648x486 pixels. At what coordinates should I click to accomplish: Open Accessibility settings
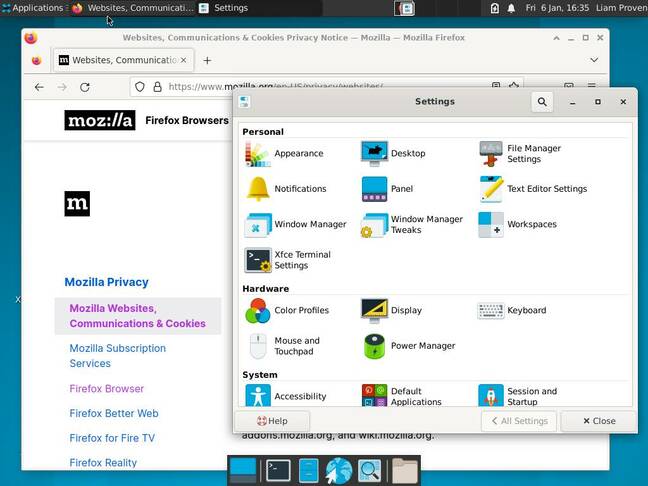coord(286,396)
